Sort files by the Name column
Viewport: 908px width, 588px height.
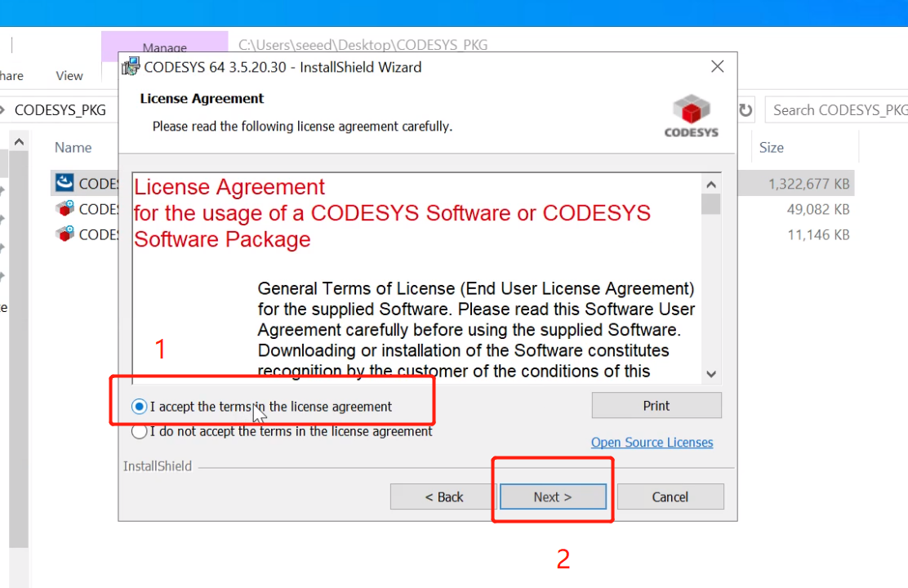point(73,148)
